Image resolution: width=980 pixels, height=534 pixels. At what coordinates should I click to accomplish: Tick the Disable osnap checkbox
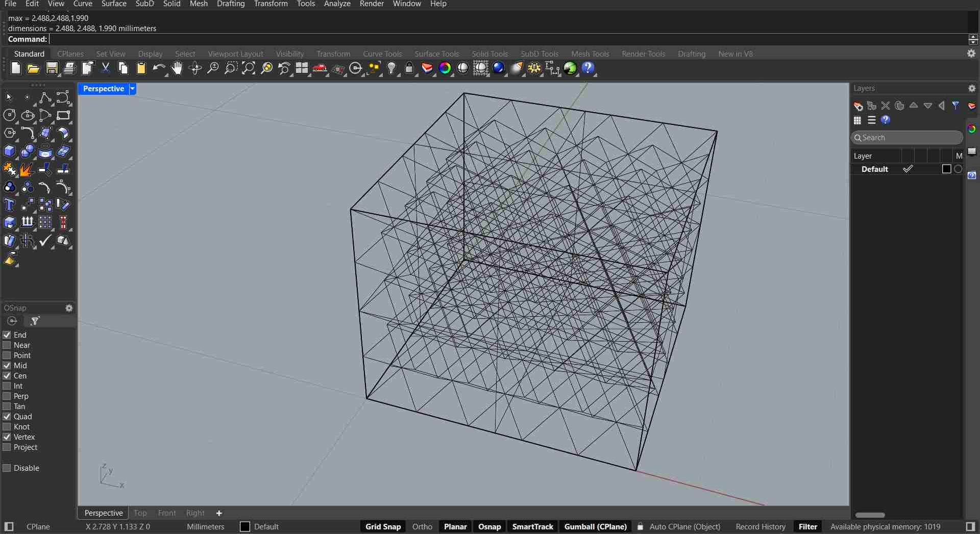7,468
